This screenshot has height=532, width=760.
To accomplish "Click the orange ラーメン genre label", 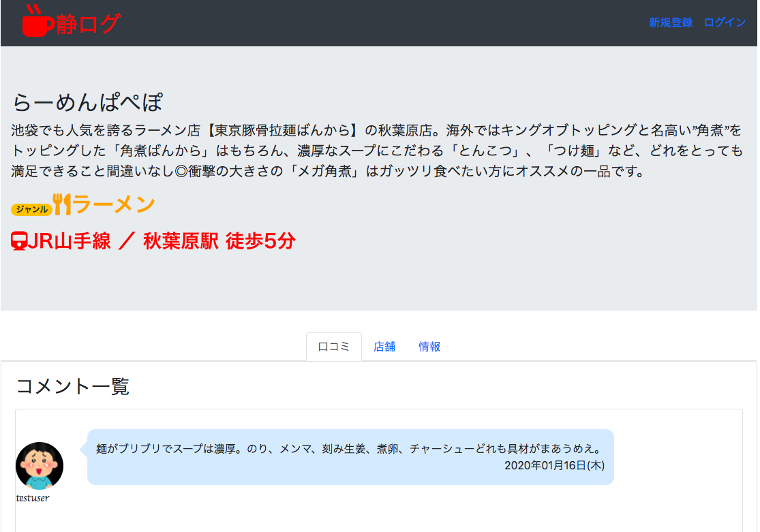I will (115, 204).
